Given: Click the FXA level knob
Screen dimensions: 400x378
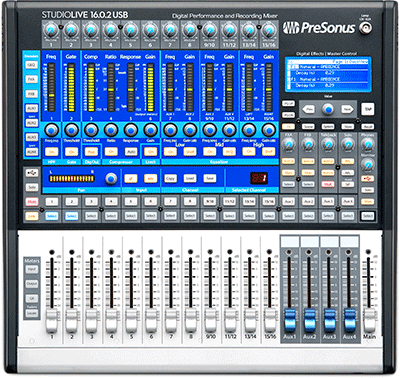Looking at the screenshot, I should coord(288,144).
